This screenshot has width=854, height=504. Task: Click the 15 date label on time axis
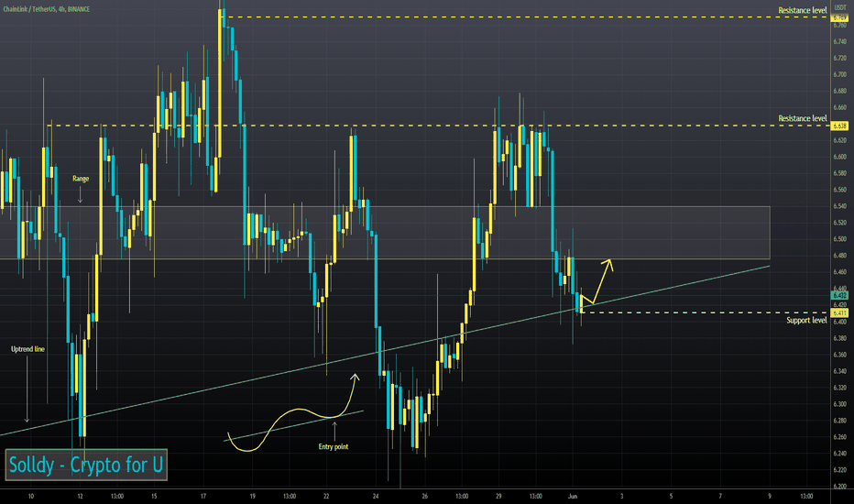(x=154, y=497)
